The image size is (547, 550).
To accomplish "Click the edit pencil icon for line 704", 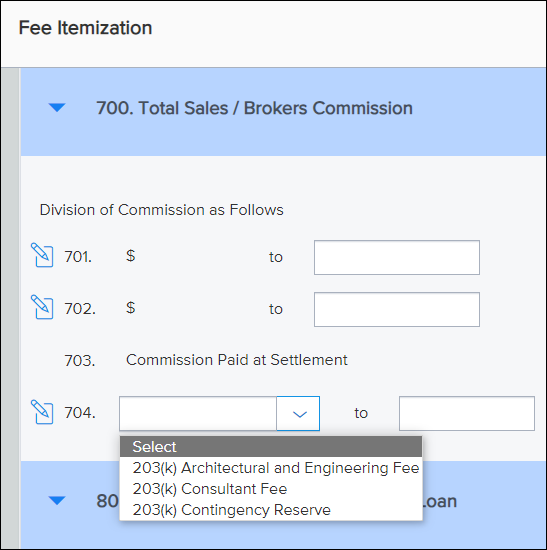I will [x=42, y=412].
